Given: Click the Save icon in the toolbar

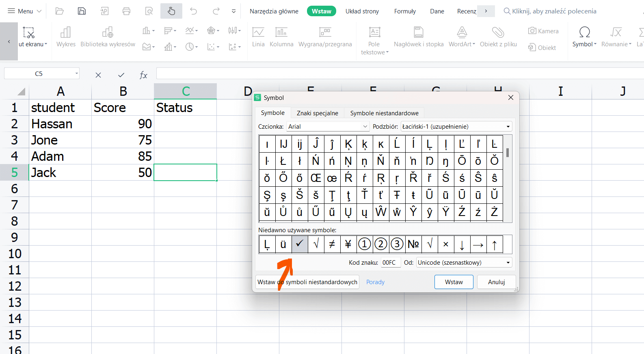Looking at the screenshot, I should (x=82, y=11).
